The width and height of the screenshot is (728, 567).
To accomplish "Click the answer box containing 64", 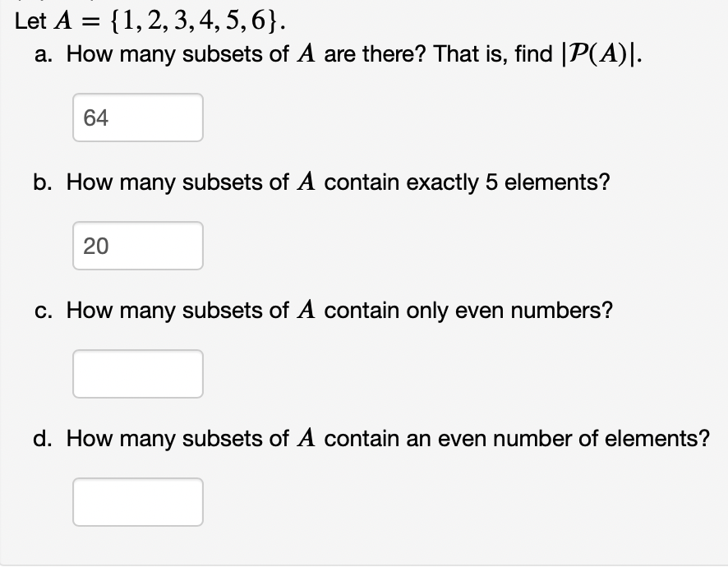I will tap(138, 118).
